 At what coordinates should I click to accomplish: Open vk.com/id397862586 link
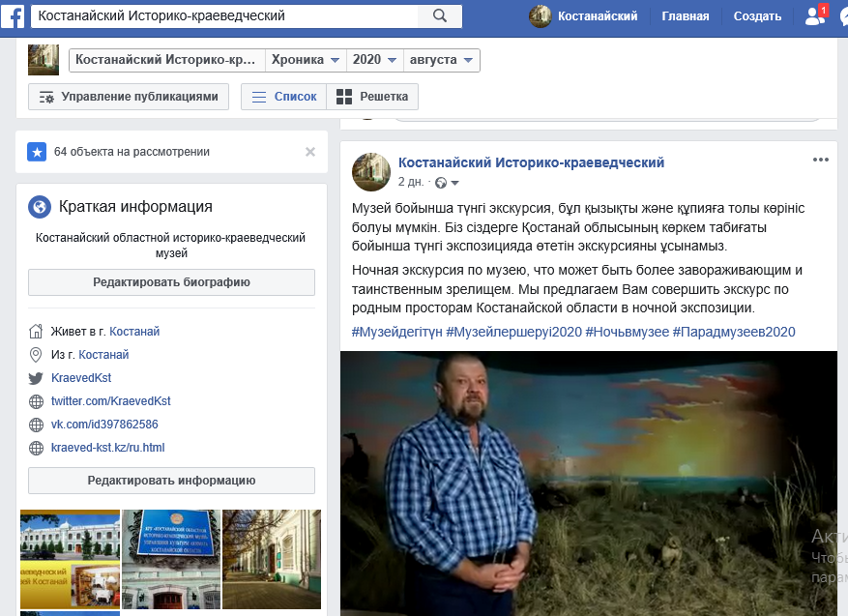coord(104,425)
